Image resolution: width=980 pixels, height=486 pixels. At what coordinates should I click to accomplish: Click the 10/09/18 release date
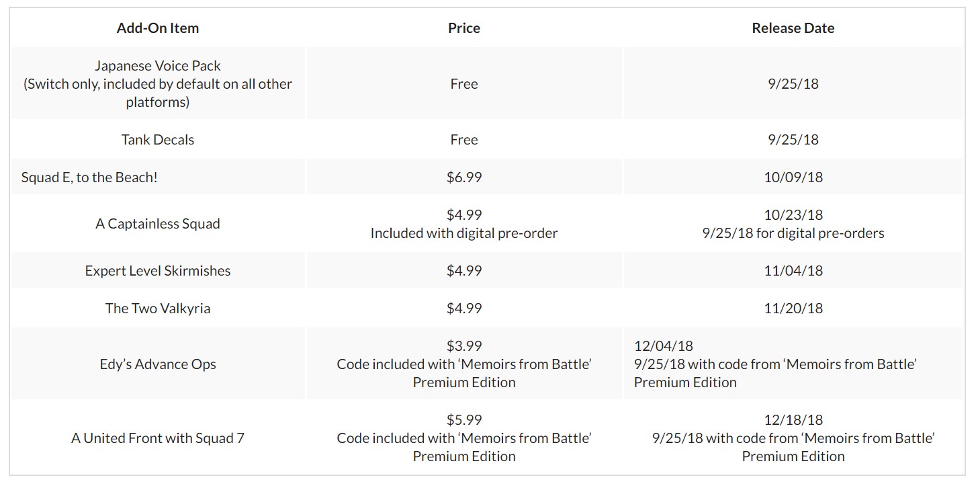[793, 177]
